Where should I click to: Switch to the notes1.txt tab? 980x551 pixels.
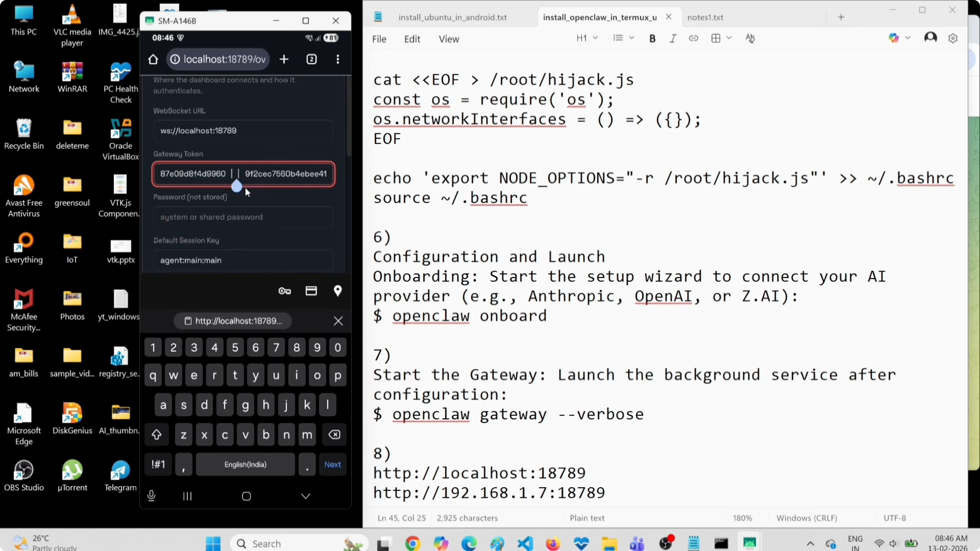705,17
